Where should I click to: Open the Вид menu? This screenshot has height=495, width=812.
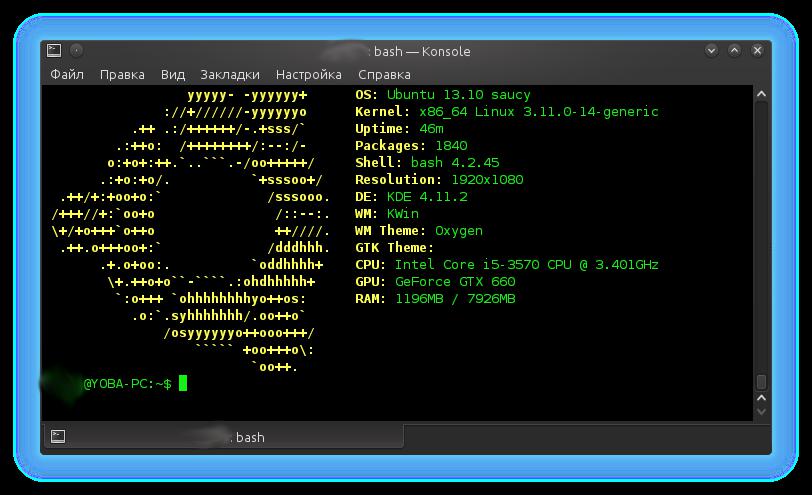point(172,75)
